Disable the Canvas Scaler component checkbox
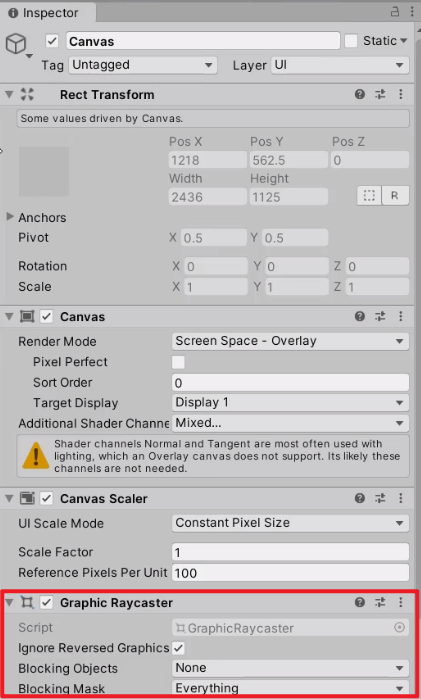This screenshot has width=421, height=699. [47, 498]
